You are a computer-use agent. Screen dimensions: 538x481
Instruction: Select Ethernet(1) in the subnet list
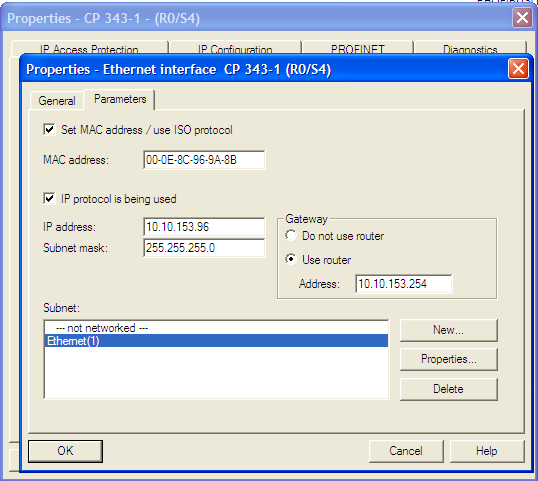pyautogui.click(x=217, y=341)
